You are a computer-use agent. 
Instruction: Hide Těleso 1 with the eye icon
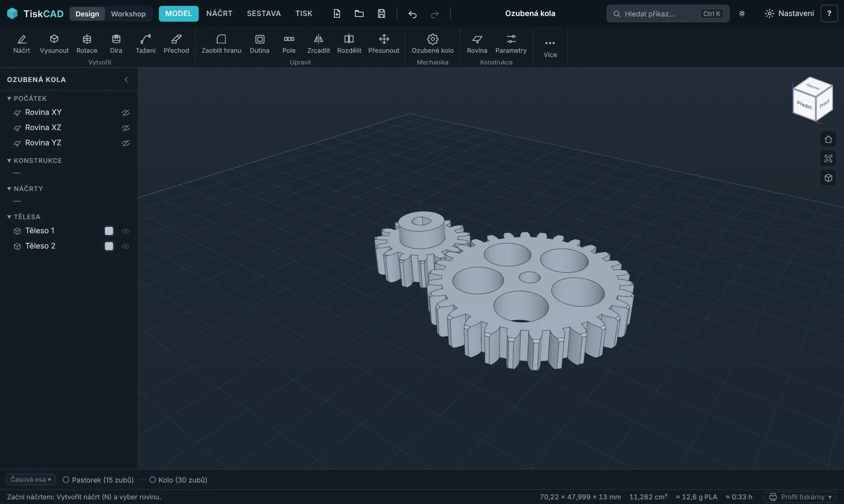pos(125,231)
